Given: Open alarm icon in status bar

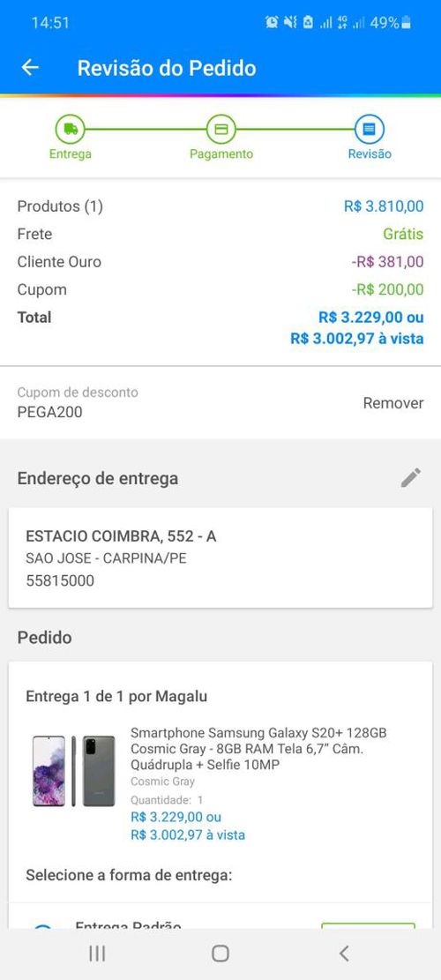Looking at the screenshot, I should click(x=272, y=23).
